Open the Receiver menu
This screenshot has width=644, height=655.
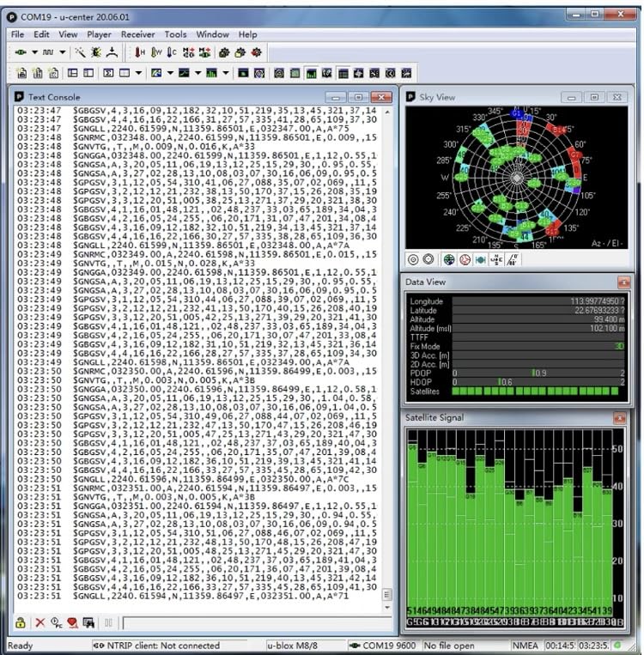(138, 34)
